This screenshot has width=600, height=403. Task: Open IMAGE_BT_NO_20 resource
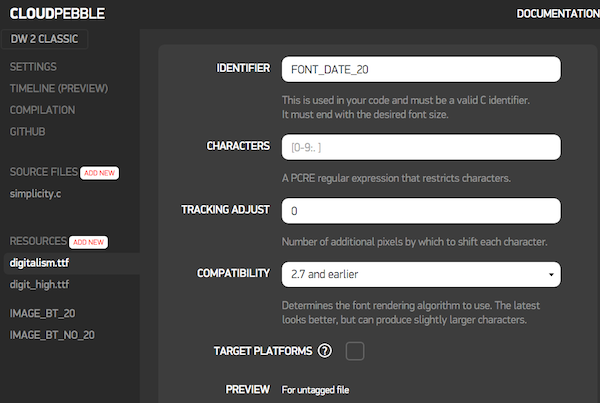point(53,334)
